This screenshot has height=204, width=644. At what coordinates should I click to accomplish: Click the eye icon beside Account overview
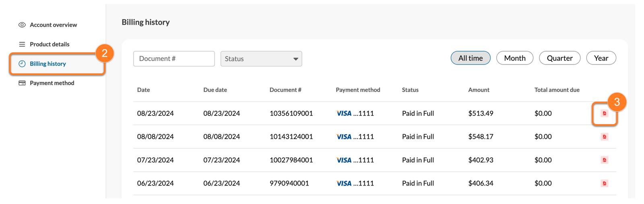click(x=22, y=25)
